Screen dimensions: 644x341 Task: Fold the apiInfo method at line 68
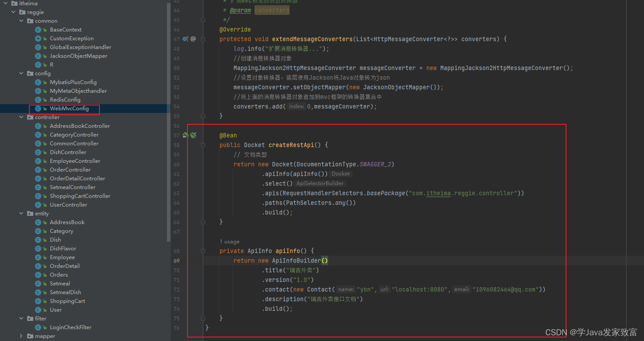[x=203, y=251]
